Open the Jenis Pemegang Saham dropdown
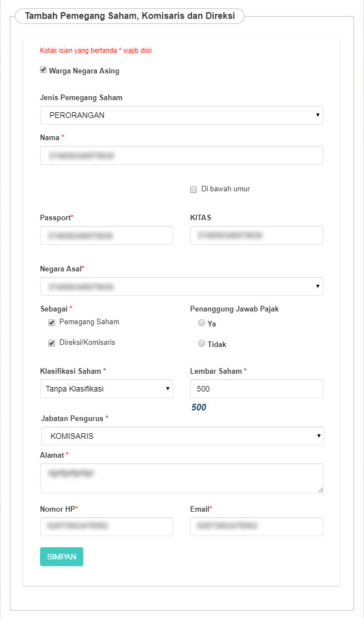This screenshot has width=364, height=619. click(x=181, y=115)
